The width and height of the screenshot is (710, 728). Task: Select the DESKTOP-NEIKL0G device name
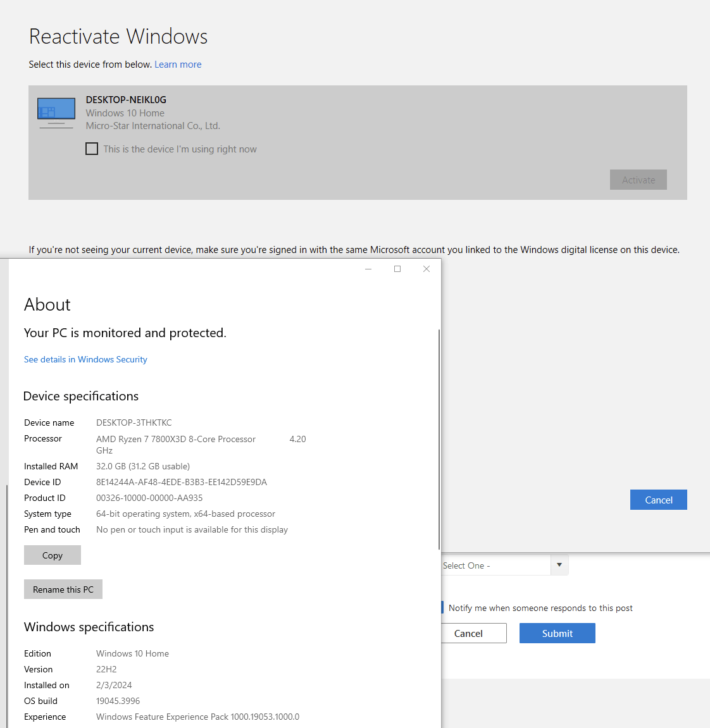coord(126,100)
